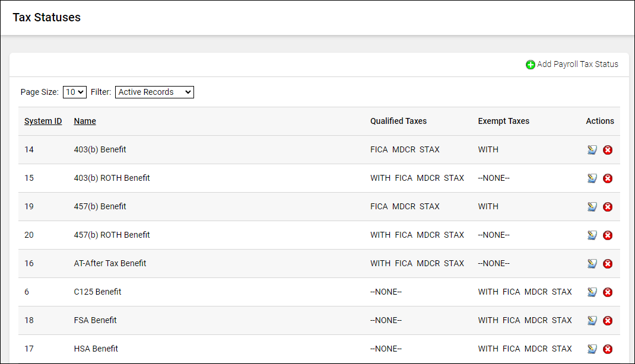Delete the 403(b) ROTH Benefit record
The image size is (635, 364).
608,178
